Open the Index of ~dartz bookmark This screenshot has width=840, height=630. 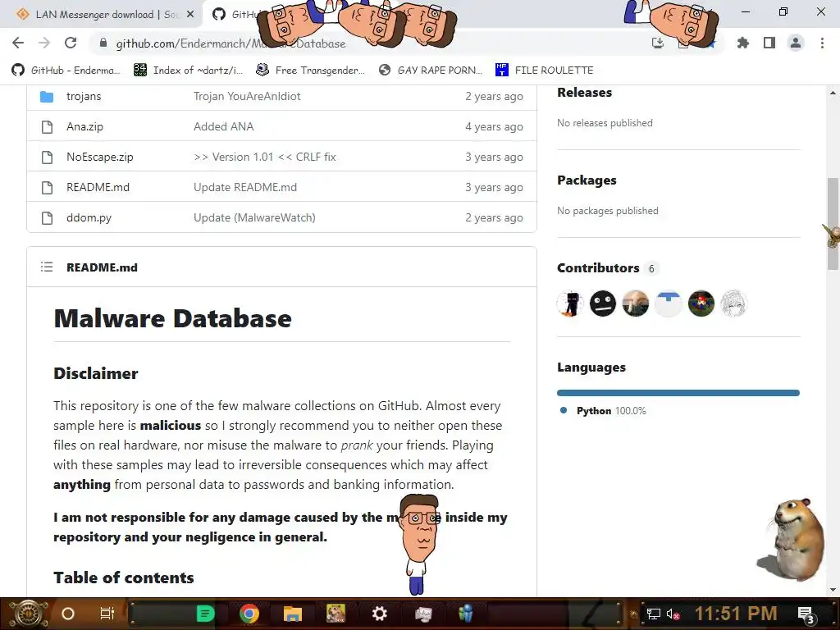point(188,71)
